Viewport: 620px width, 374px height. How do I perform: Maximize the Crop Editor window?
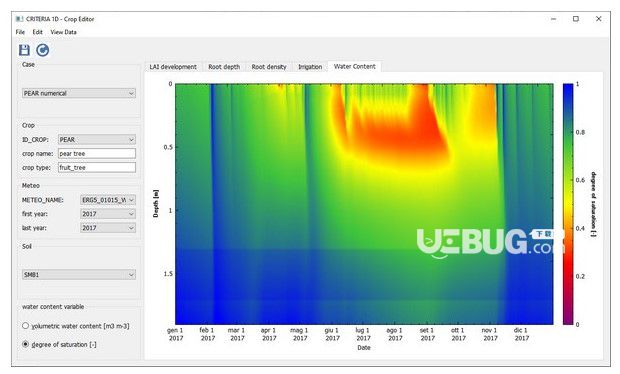click(576, 19)
